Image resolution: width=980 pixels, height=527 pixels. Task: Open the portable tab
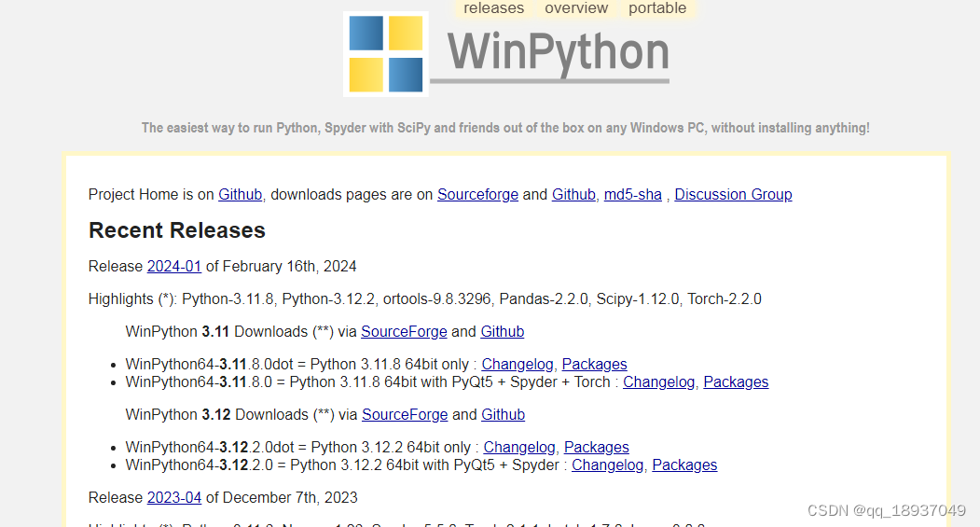(656, 8)
